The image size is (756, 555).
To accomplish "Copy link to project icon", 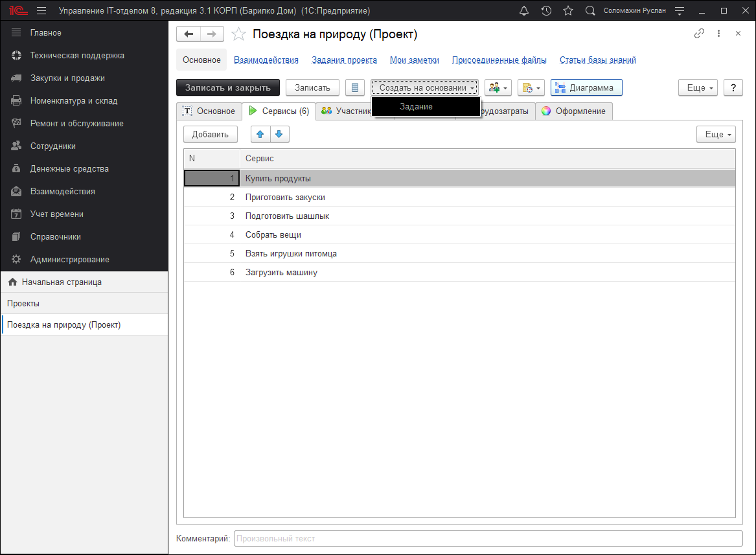I will [x=699, y=34].
